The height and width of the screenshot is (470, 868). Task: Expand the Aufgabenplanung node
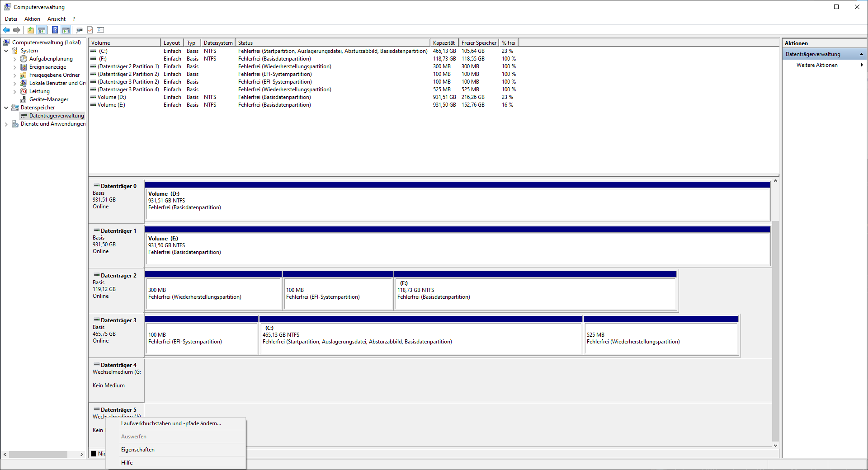pyautogui.click(x=15, y=59)
